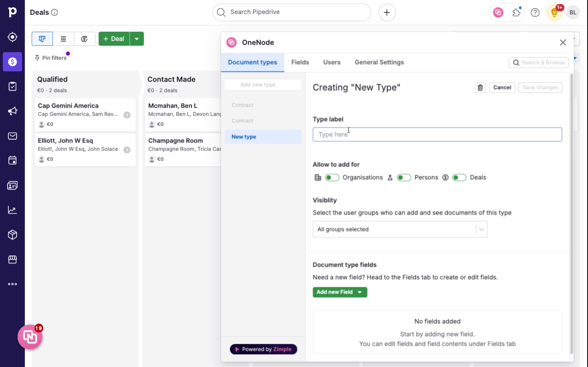
Task: Select New type in document list
Action: tap(263, 137)
